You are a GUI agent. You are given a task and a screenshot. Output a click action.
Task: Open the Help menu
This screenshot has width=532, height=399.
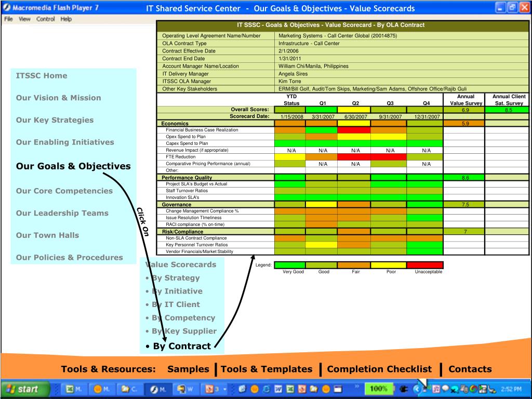coord(66,19)
